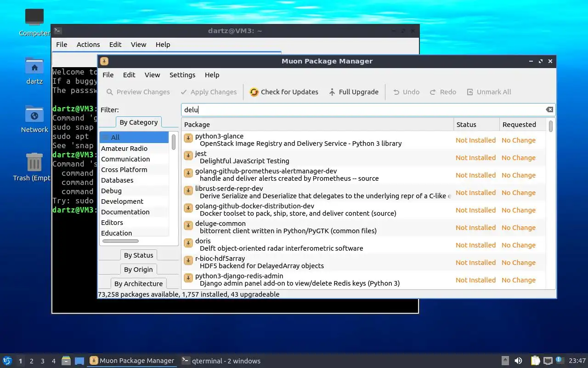
Task: Click Not Installed status for jest
Action: click(x=475, y=158)
